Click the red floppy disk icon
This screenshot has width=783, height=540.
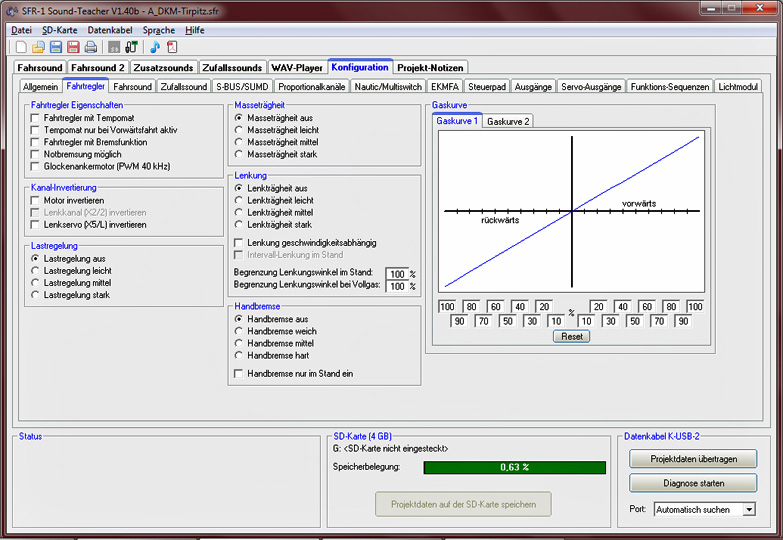click(x=73, y=47)
